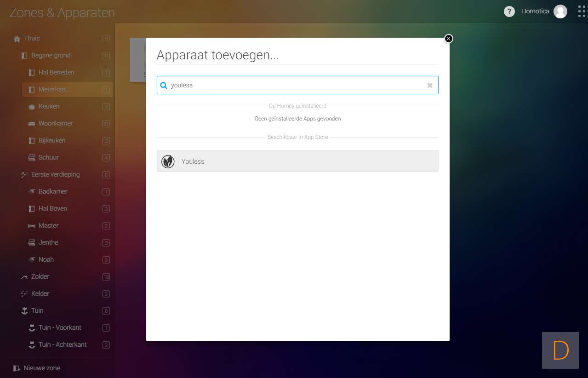Click the Youless leaf logo icon
The image size is (588, 378).
168,161
